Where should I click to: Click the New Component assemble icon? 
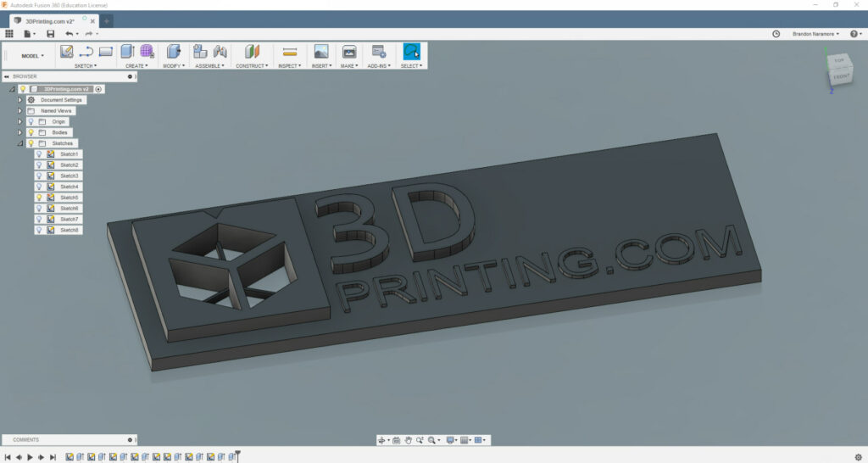200,52
